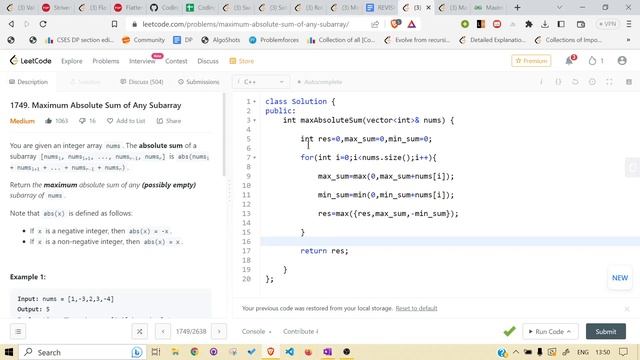The width and height of the screenshot is (640, 360).
Task: Open the problem list hamburger icon
Action: [x=18, y=331]
